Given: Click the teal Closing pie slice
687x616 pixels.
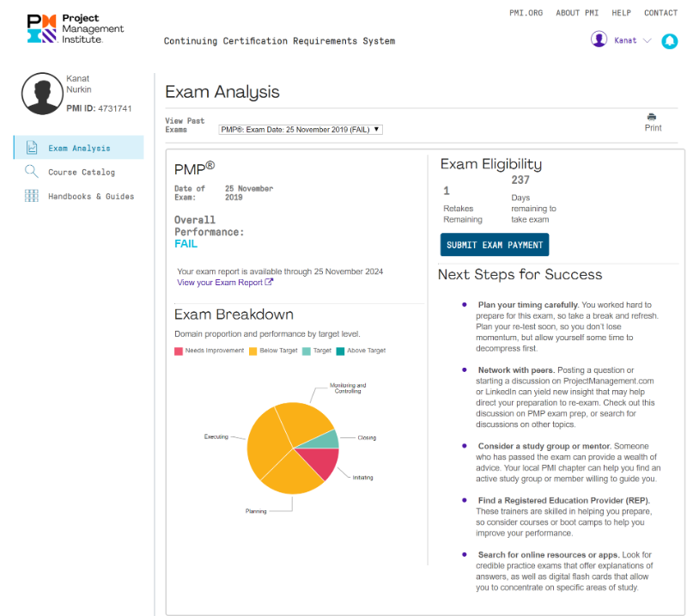Looking at the screenshot, I should click(324, 441).
